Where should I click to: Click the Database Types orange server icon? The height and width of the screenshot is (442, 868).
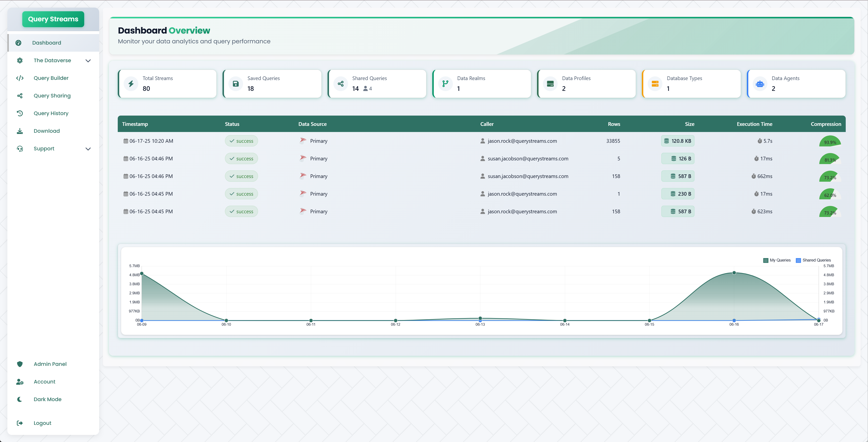click(x=655, y=84)
